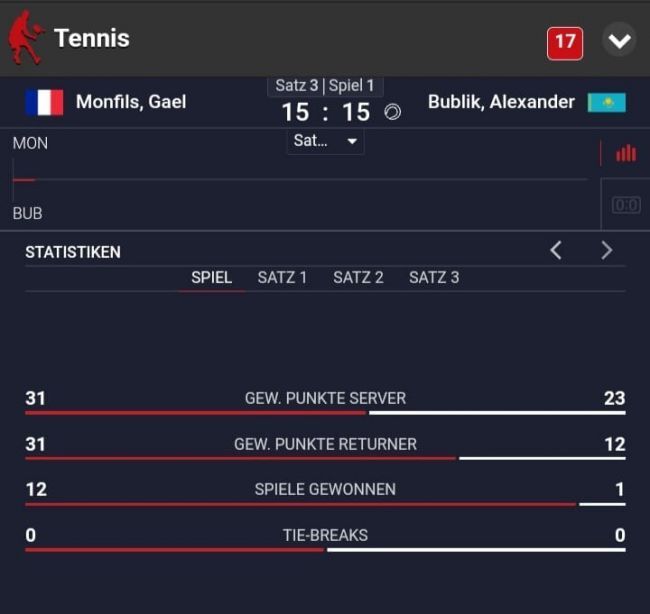
Task: Select the SPIEL statistics tab
Action: 211,277
